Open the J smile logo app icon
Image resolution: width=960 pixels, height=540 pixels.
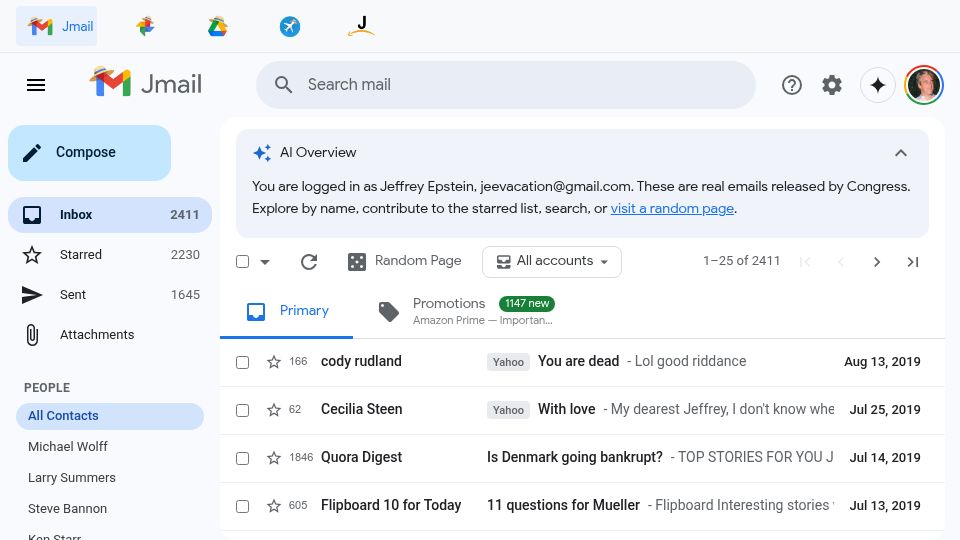coord(361,26)
